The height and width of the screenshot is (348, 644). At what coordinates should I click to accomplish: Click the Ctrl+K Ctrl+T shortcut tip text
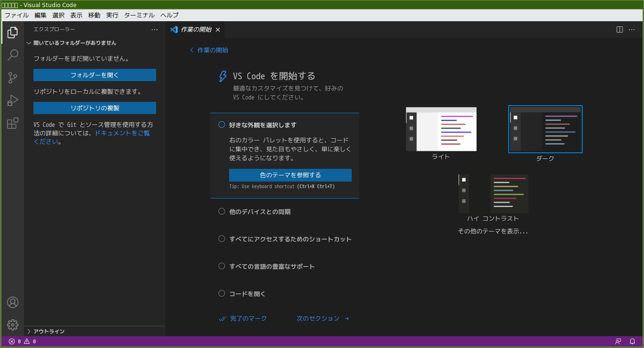coord(316,187)
